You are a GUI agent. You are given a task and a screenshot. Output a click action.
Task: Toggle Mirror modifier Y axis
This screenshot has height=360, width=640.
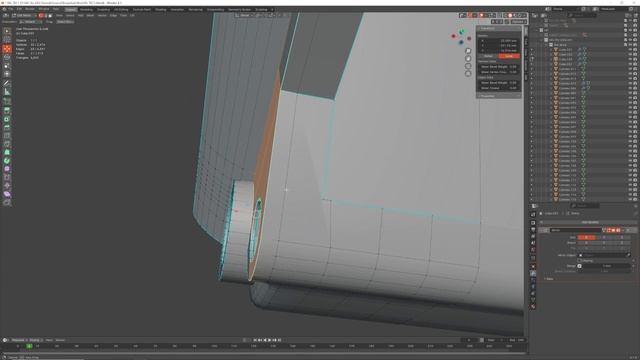[x=604, y=237]
